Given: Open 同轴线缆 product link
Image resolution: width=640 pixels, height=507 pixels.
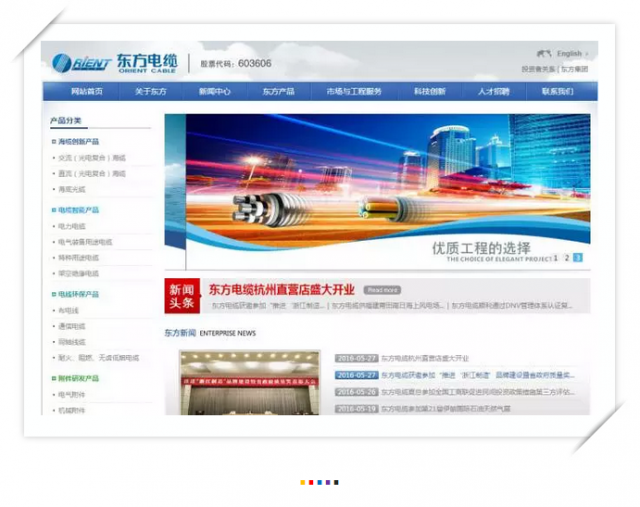Looking at the screenshot, I should click(x=72, y=342).
